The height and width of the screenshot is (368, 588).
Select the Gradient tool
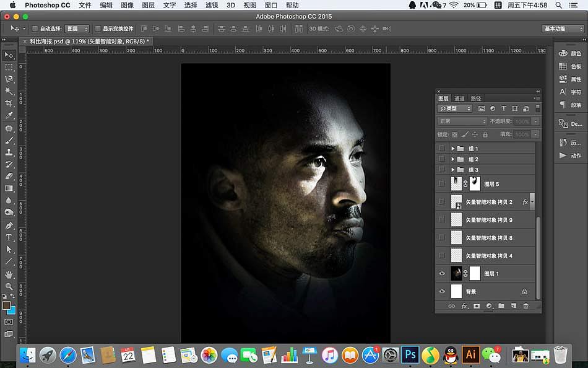tap(9, 188)
